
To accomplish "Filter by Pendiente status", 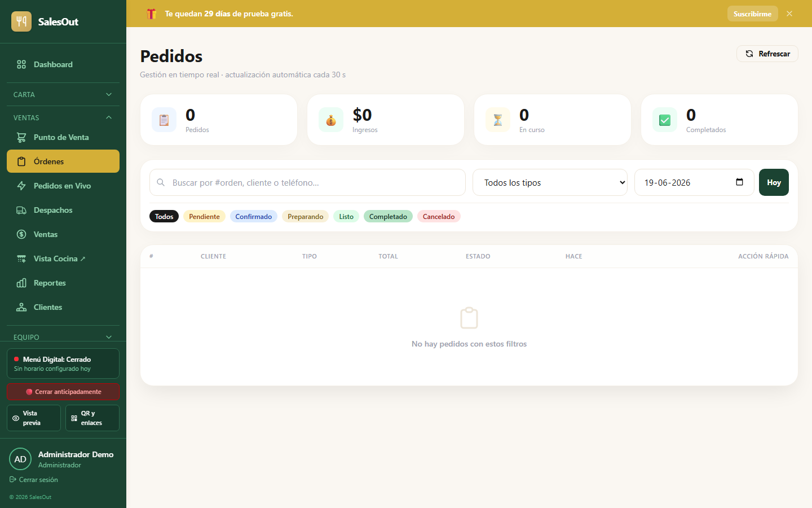I will pos(204,216).
